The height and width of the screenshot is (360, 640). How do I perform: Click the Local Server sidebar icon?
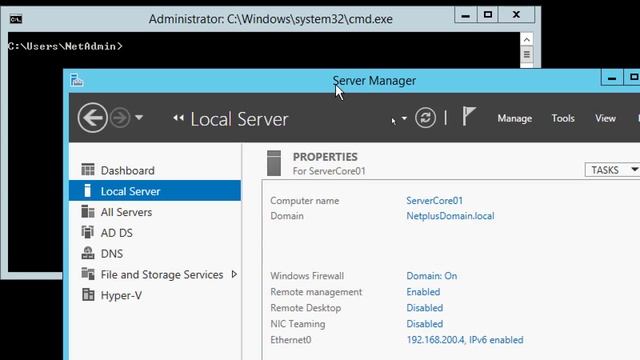[x=87, y=190]
